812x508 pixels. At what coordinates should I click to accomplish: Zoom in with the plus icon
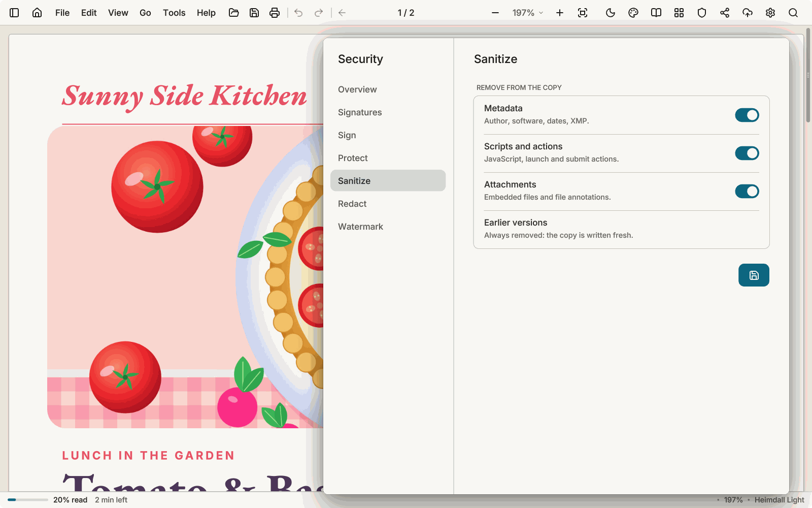point(560,13)
